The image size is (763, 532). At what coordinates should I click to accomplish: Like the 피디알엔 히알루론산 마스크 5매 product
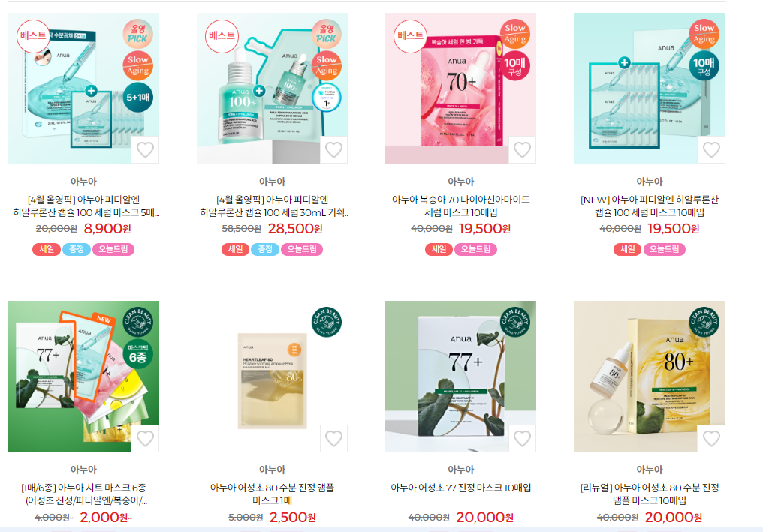coord(145,150)
